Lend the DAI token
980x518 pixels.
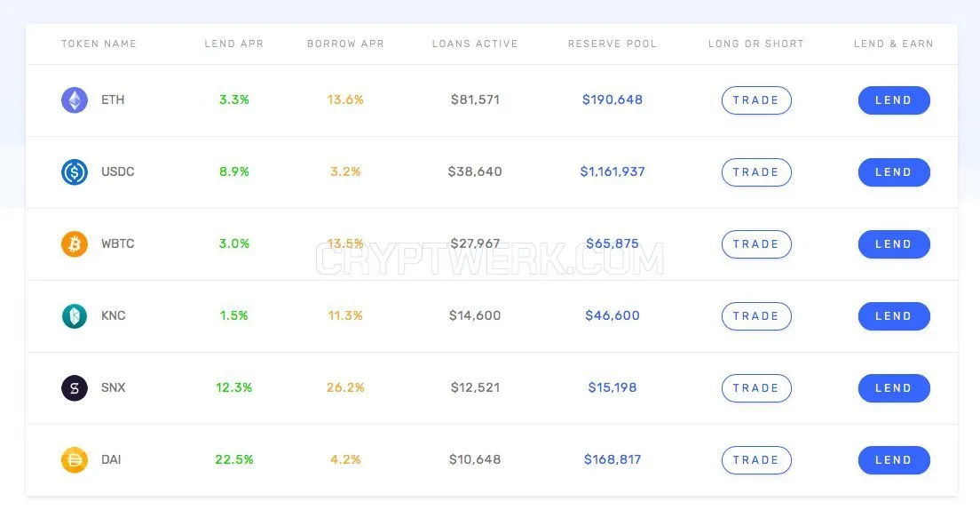(894, 460)
